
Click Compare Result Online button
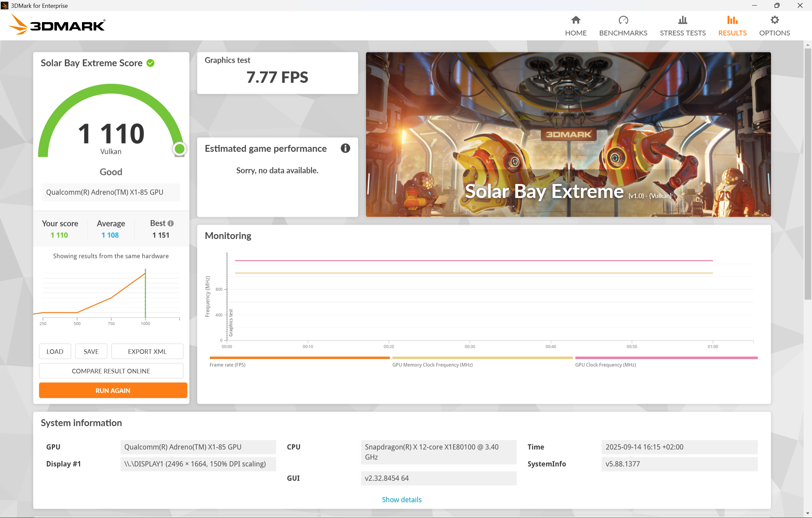pyautogui.click(x=111, y=371)
